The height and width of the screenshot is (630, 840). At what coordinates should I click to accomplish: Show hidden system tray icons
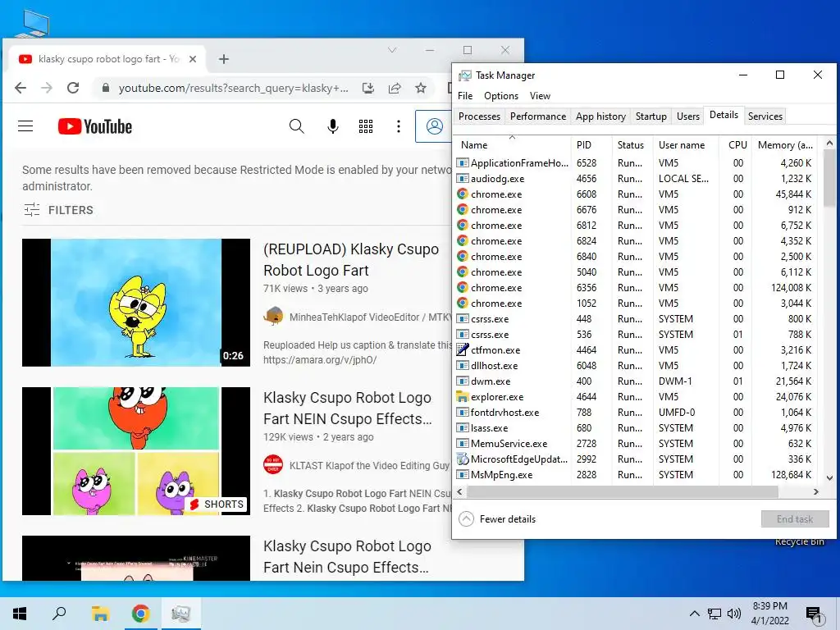click(x=694, y=614)
